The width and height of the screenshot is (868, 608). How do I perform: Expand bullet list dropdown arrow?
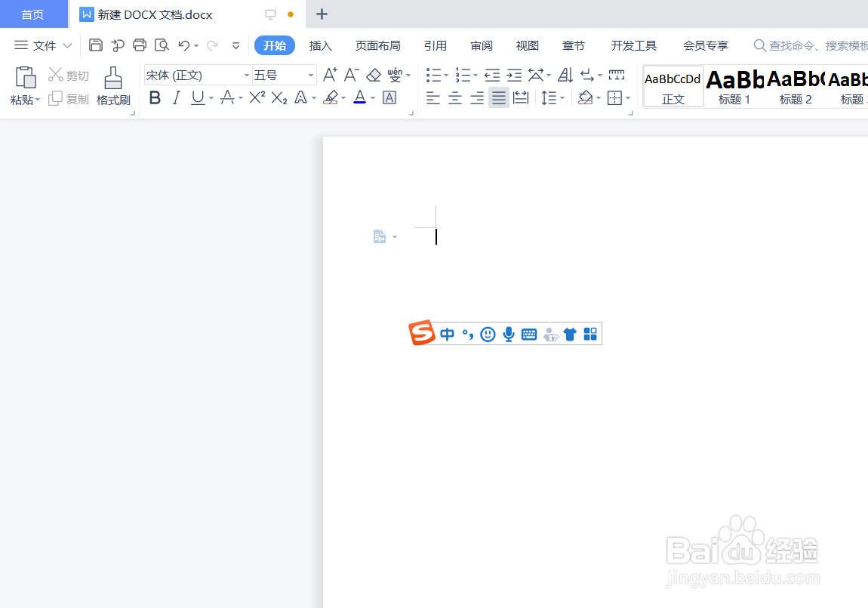445,75
